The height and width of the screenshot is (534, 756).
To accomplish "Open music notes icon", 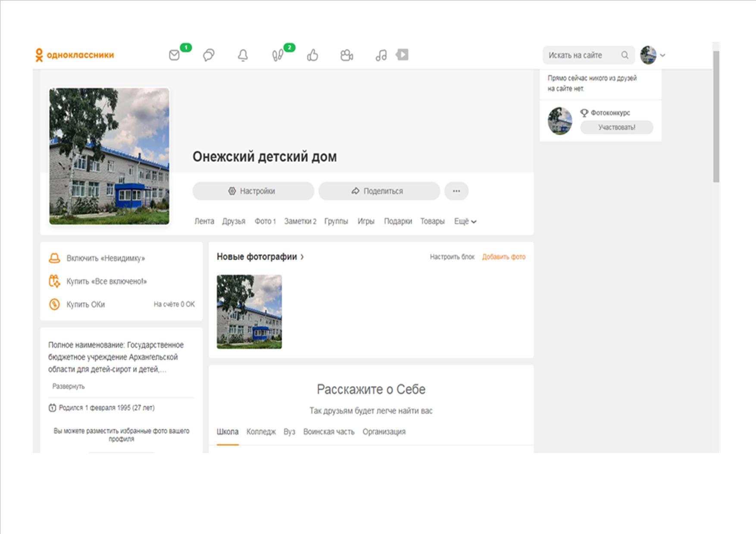I will [x=381, y=55].
